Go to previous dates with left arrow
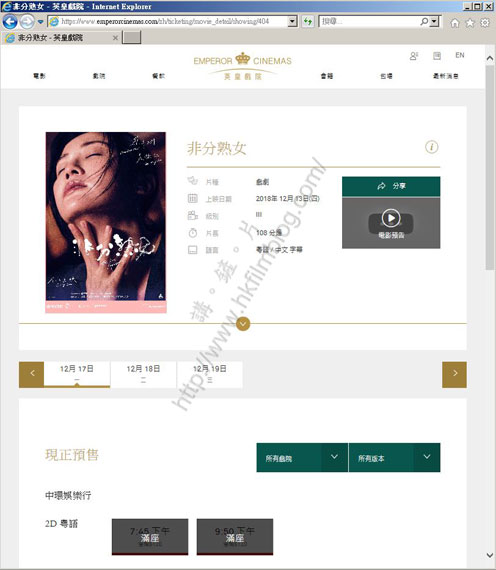 coord(32,374)
